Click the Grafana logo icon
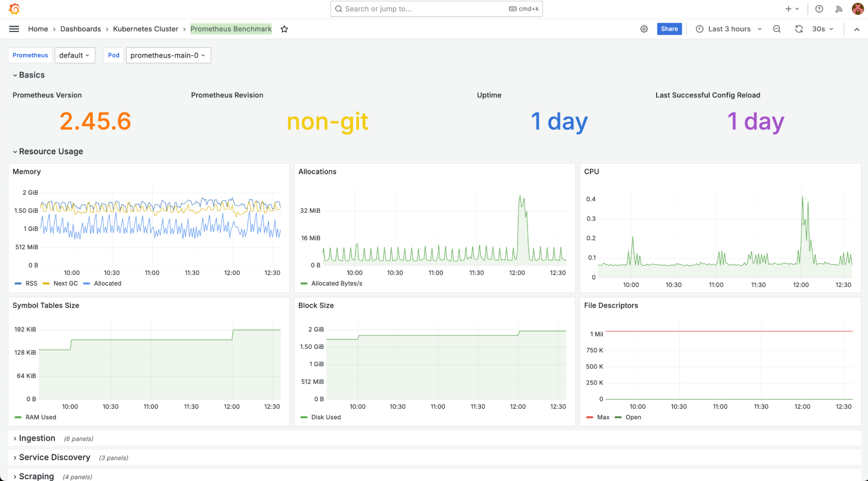Image resolution: width=868 pixels, height=481 pixels. (14, 9)
